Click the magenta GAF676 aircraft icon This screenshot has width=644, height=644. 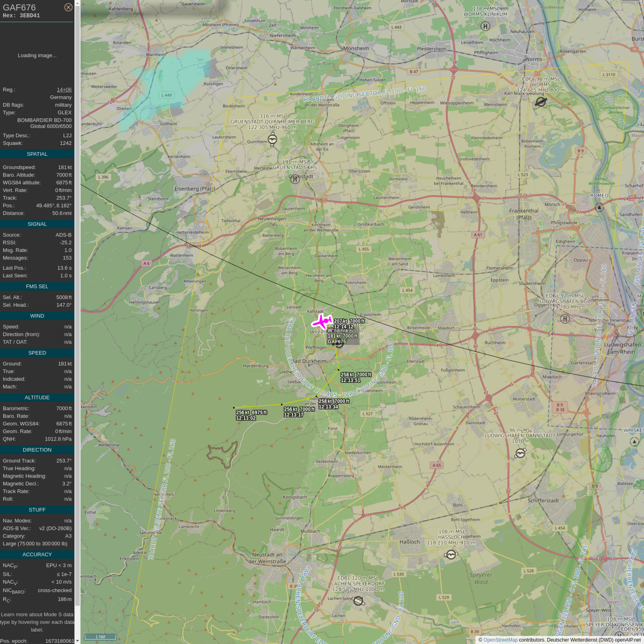pyautogui.click(x=322, y=322)
